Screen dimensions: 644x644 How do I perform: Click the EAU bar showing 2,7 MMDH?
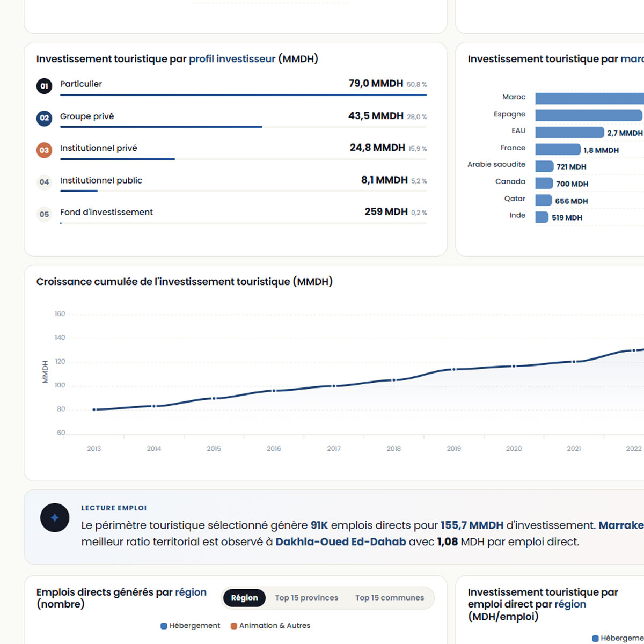569,133
